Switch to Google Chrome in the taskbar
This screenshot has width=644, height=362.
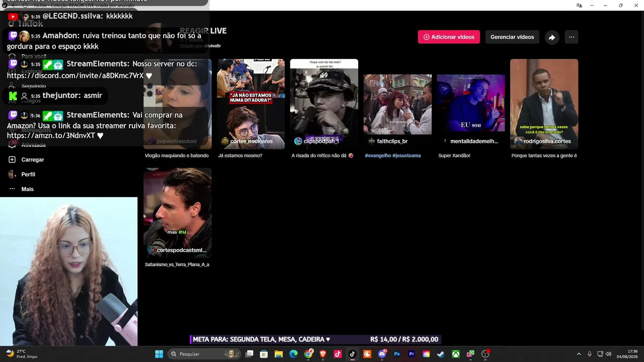click(308, 354)
